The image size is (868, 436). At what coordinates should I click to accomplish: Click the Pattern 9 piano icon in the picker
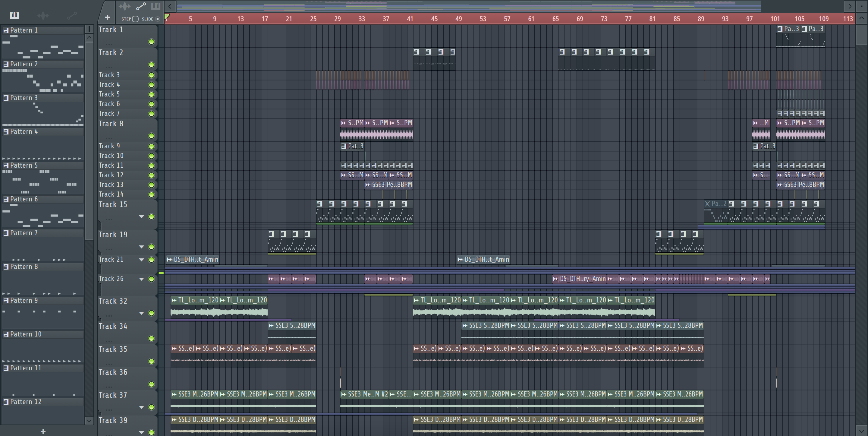point(6,300)
